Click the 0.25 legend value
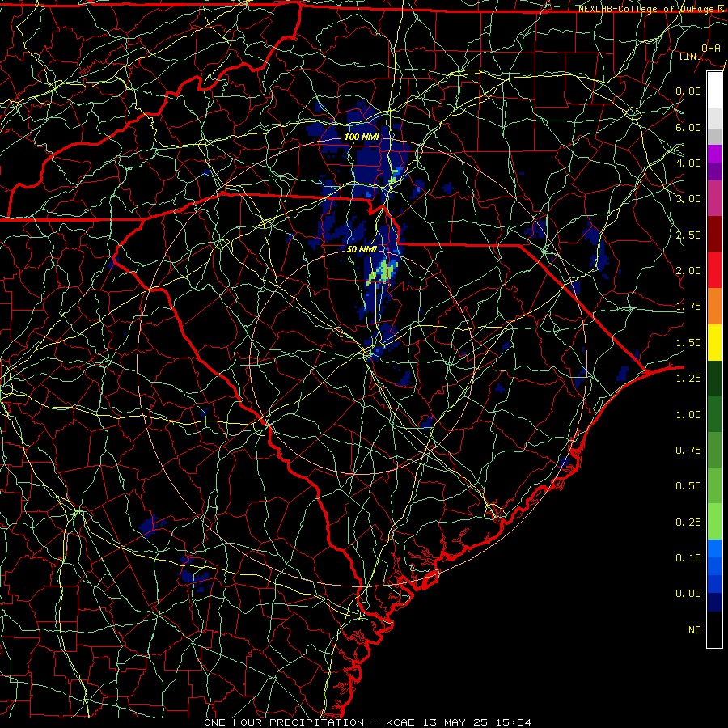The width and height of the screenshot is (728, 728). [x=688, y=523]
